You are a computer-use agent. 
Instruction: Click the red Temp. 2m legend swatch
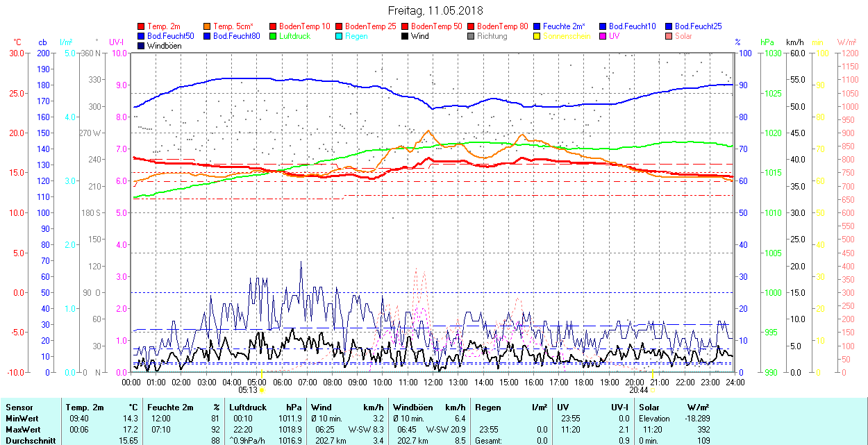click(142, 26)
